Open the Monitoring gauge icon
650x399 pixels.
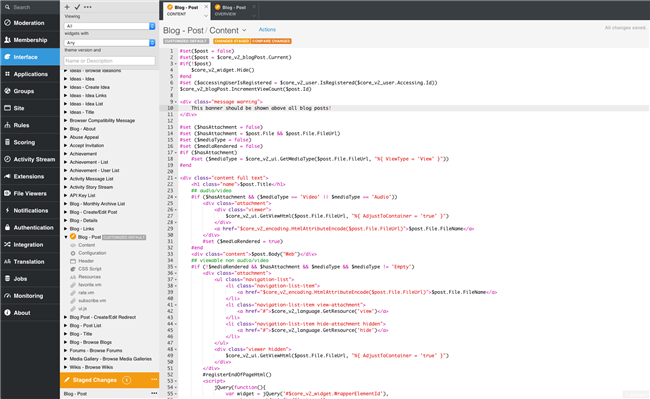coord(7,296)
